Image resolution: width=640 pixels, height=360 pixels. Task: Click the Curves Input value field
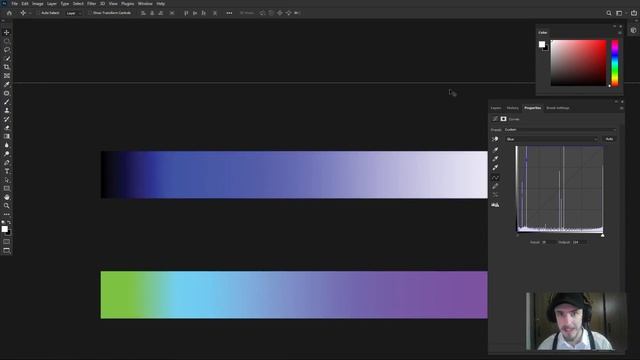click(x=547, y=242)
